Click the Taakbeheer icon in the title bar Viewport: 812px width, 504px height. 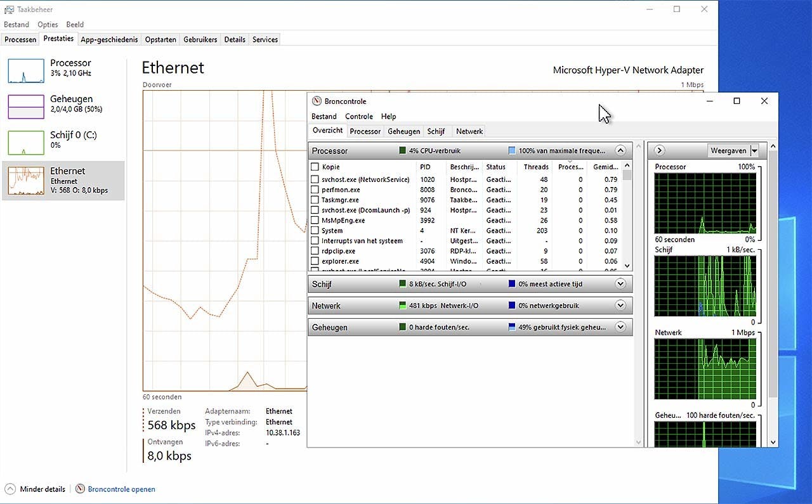tap(8, 9)
